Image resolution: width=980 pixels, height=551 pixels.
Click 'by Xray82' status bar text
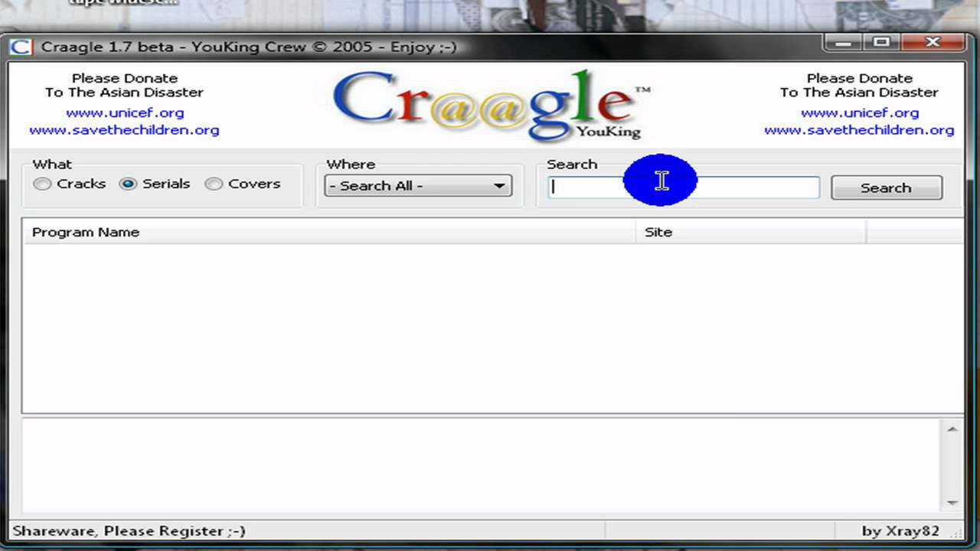pyautogui.click(x=900, y=531)
